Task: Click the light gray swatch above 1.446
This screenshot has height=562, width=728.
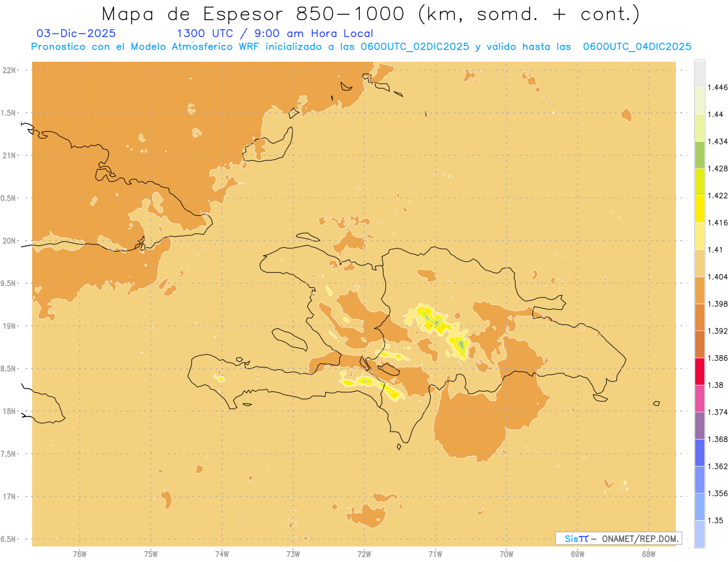Action: pyautogui.click(x=699, y=73)
